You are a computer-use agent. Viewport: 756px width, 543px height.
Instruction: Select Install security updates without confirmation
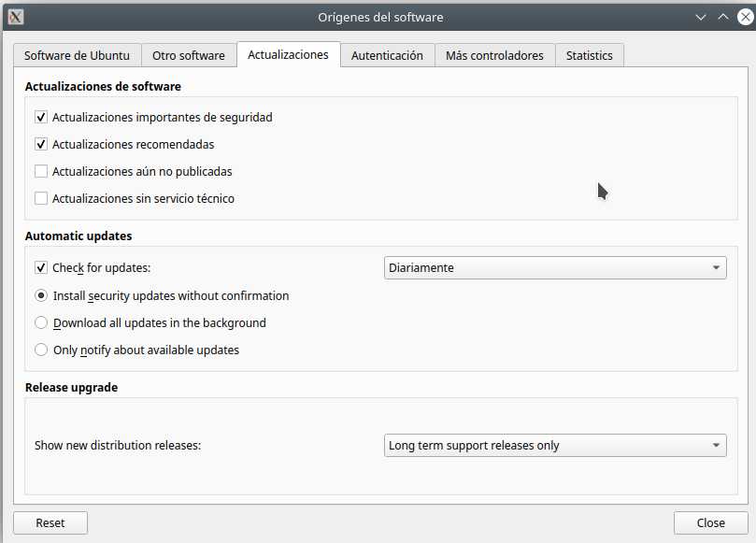tap(41, 296)
